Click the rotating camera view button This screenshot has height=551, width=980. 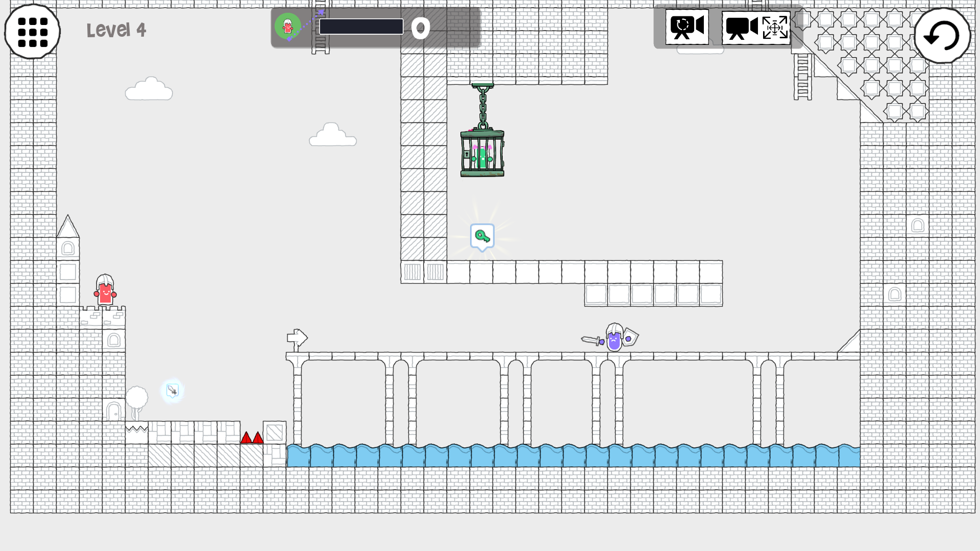point(687,27)
